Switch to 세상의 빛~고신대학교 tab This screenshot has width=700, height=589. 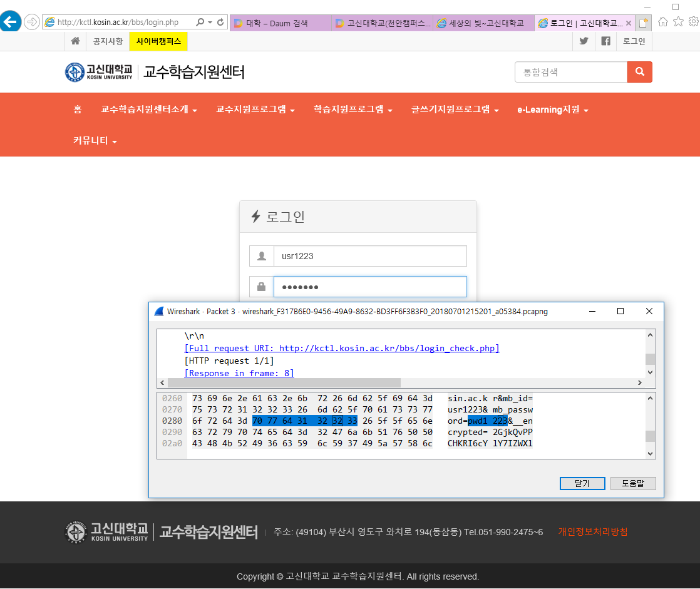point(483,23)
